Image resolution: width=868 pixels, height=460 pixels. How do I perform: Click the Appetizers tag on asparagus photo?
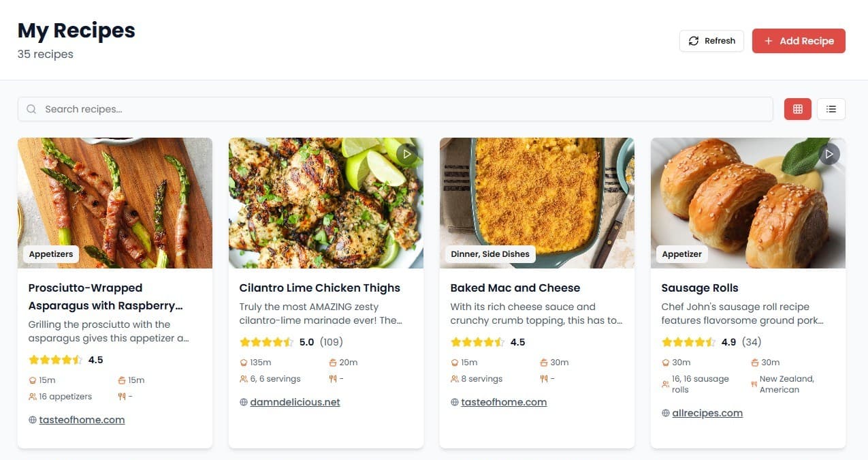[51, 254]
